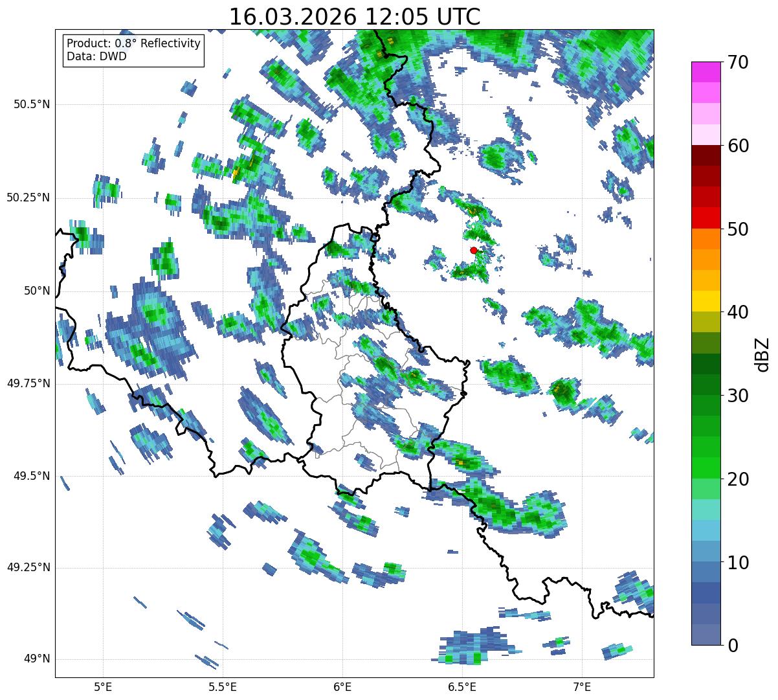
Task: Click the 49.25°N latitude label
Action: pyautogui.click(x=28, y=567)
